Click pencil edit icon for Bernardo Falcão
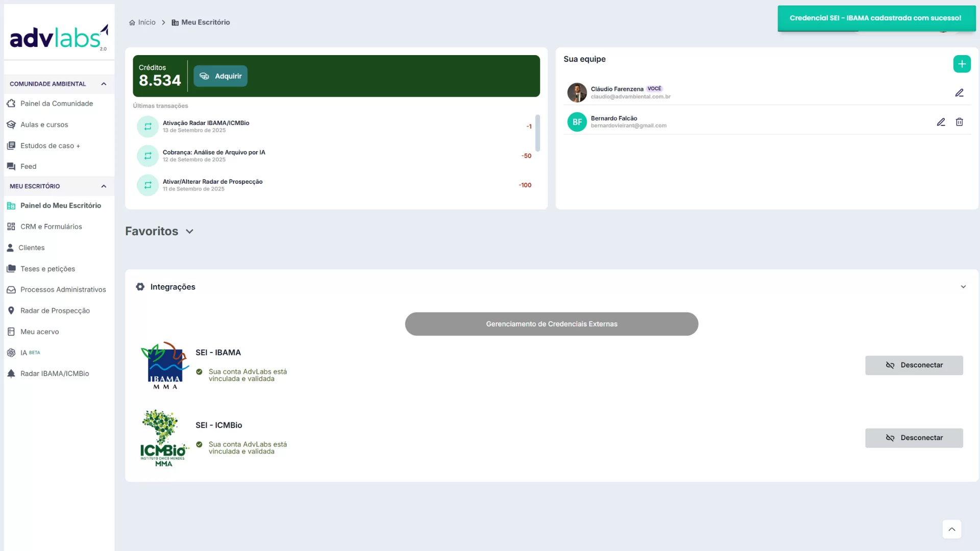Viewport: 980px width, 551px height. (941, 122)
